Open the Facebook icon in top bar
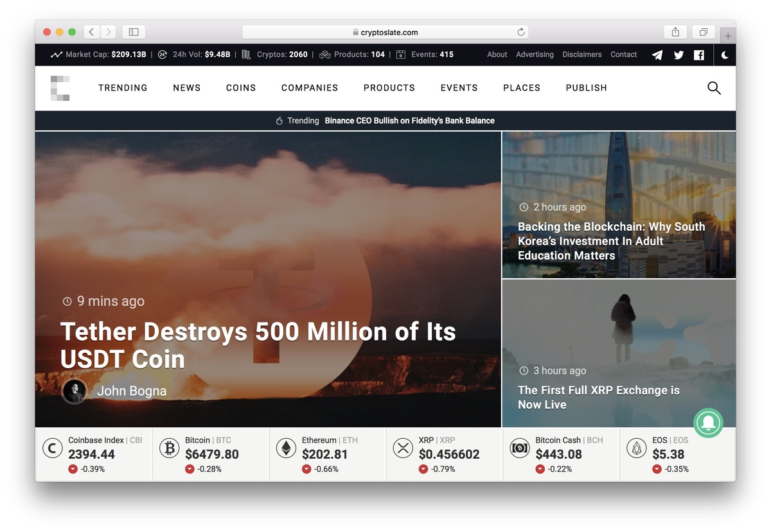This screenshot has width=771, height=532. point(699,55)
